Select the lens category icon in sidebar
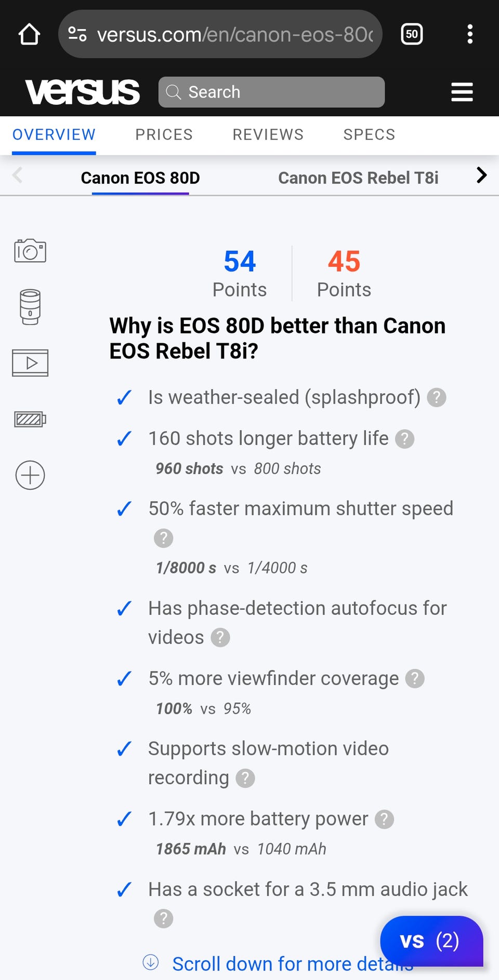 coord(30,307)
